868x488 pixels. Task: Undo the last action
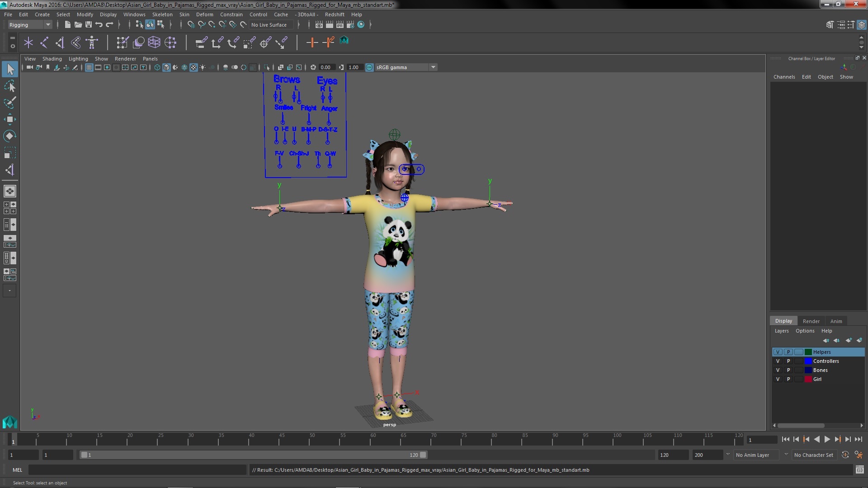pyautogui.click(x=99, y=25)
